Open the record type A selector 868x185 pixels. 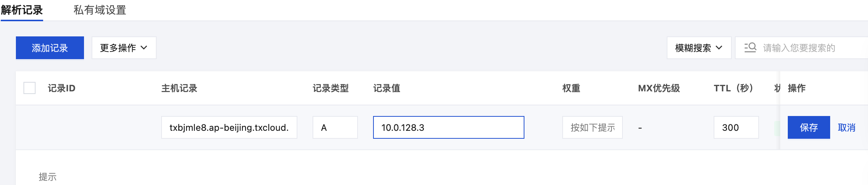335,127
